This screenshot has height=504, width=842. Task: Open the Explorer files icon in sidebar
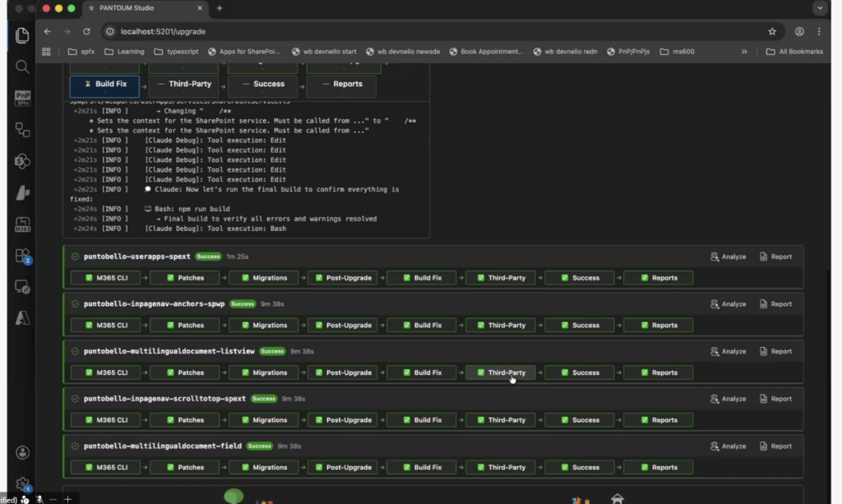(22, 35)
